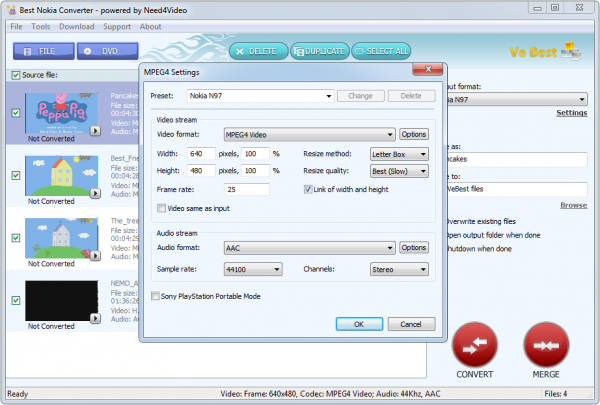The image size is (600, 405).
Task: Play the Peppa Pig thumbnail preview
Action: click(x=95, y=131)
